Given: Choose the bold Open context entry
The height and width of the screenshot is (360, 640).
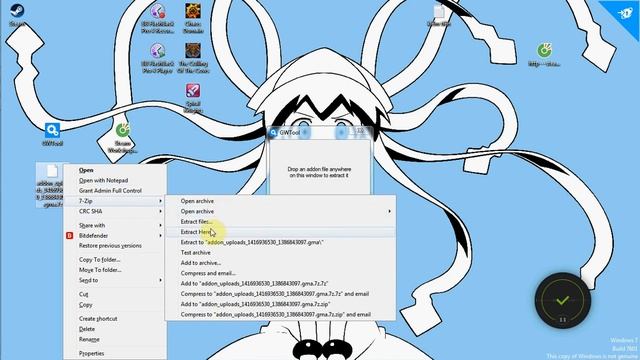Looking at the screenshot, I should tap(86, 170).
